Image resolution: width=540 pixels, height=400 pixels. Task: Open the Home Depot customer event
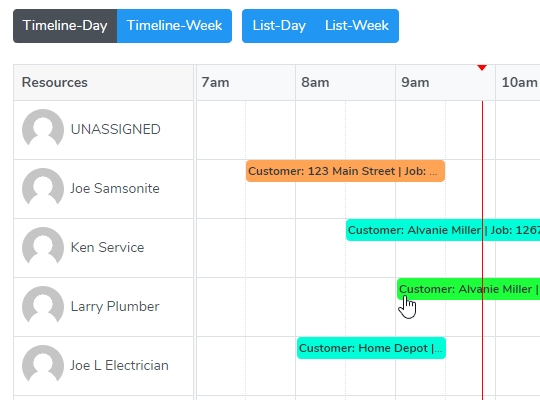click(371, 348)
